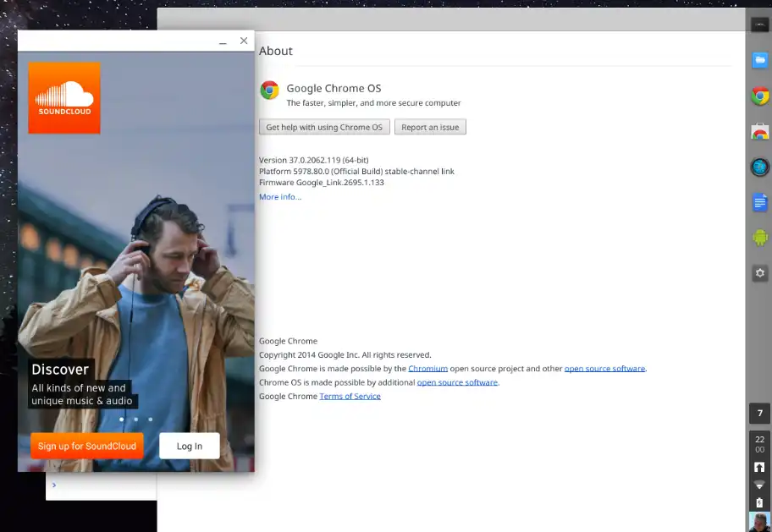
Task: Open the Chromium link
Action: tap(427, 369)
